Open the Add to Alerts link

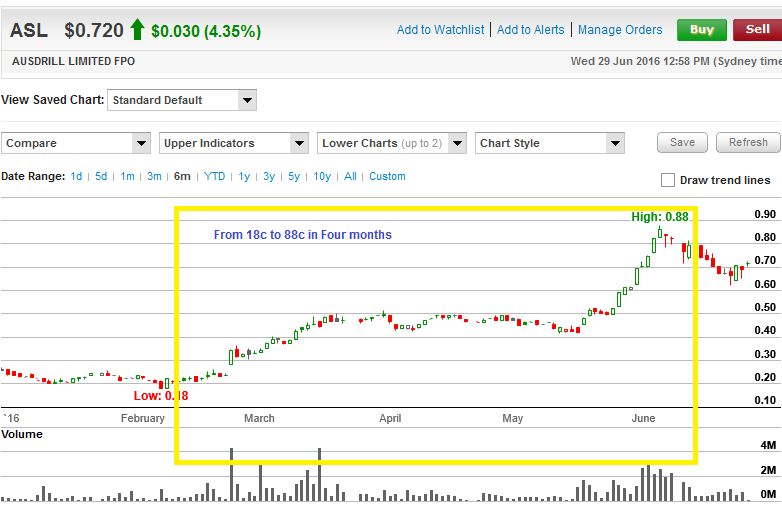pos(531,30)
